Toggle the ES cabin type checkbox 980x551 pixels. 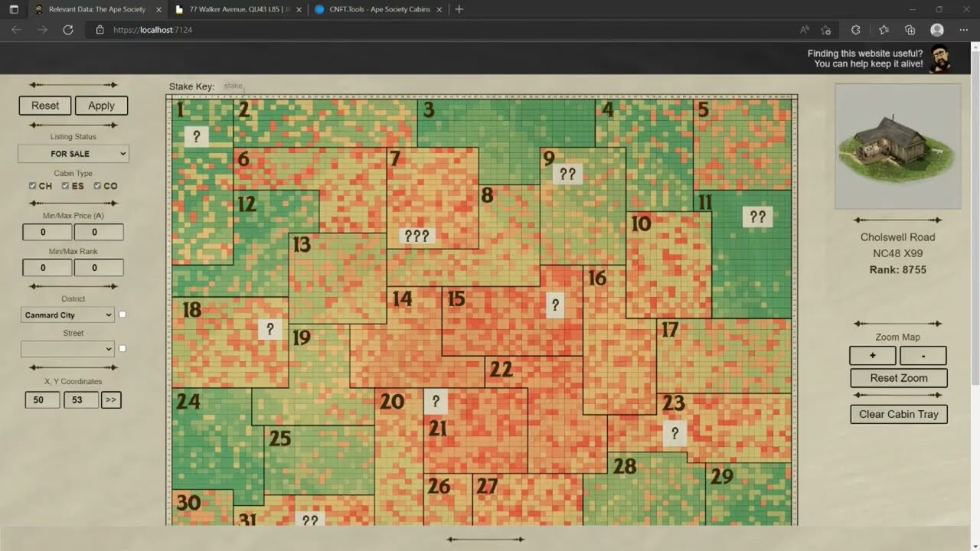(66, 186)
